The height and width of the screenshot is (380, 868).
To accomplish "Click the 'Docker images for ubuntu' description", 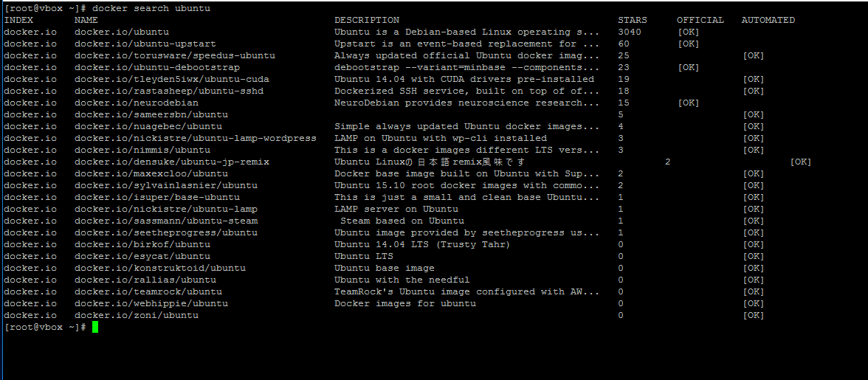I will (405, 303).
